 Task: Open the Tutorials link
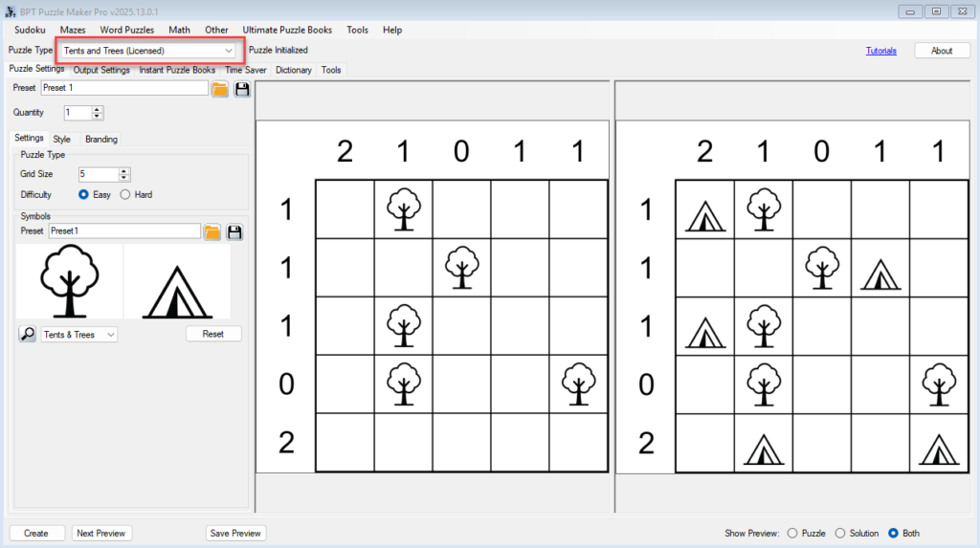point(880,51)
